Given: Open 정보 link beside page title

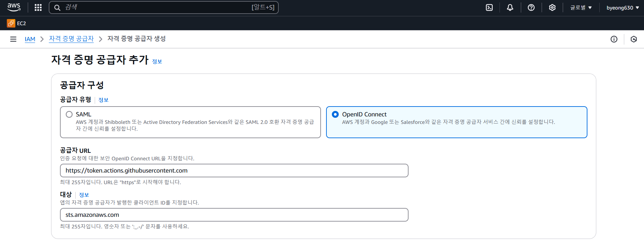Looking at the screenshot, I should coord(157,62).
